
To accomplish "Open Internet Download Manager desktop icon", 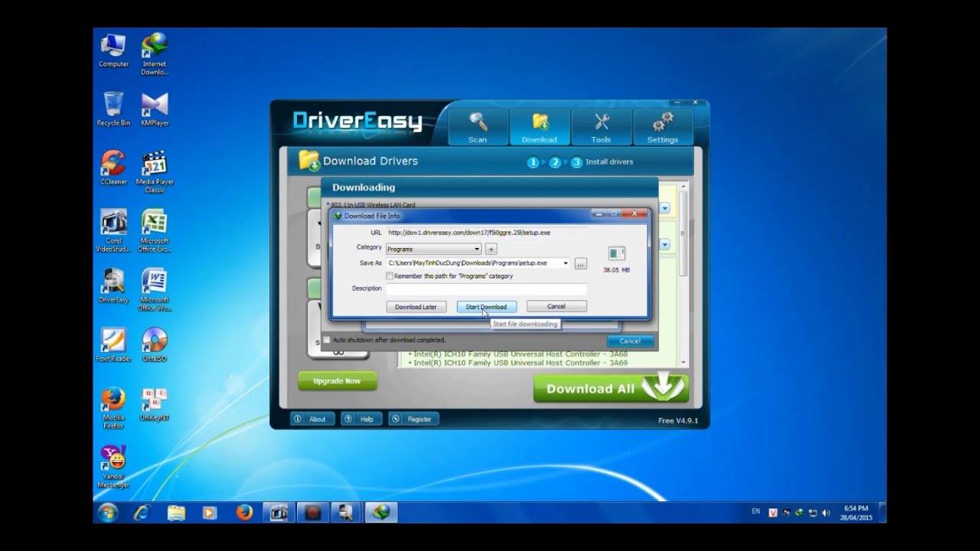I will pos(155,54).
